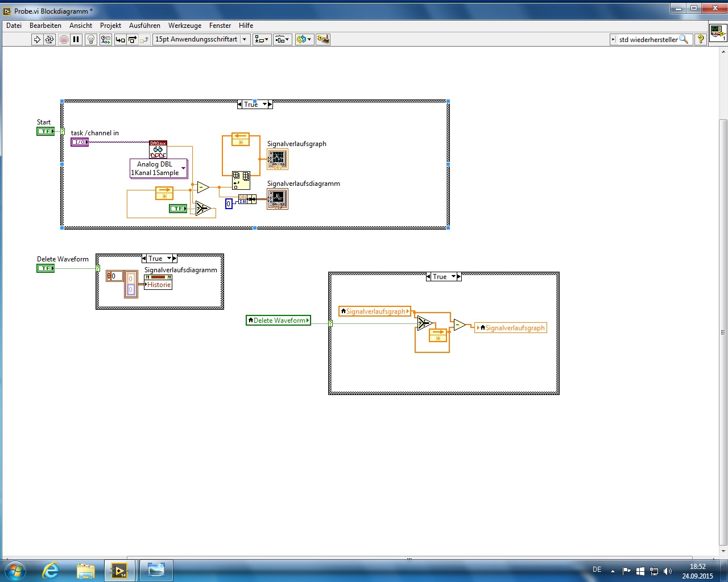Open the Fenster menu
Image resolution: width=728 pixels, height=582 pixels.
(220, 26)
